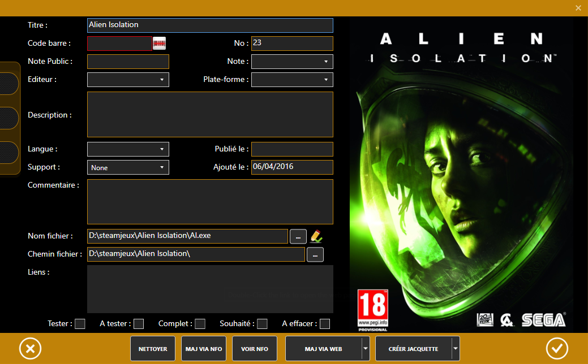Click the Alien Isolation cover image
Viewport: 588px width, 364px height.
pos(461,175)
